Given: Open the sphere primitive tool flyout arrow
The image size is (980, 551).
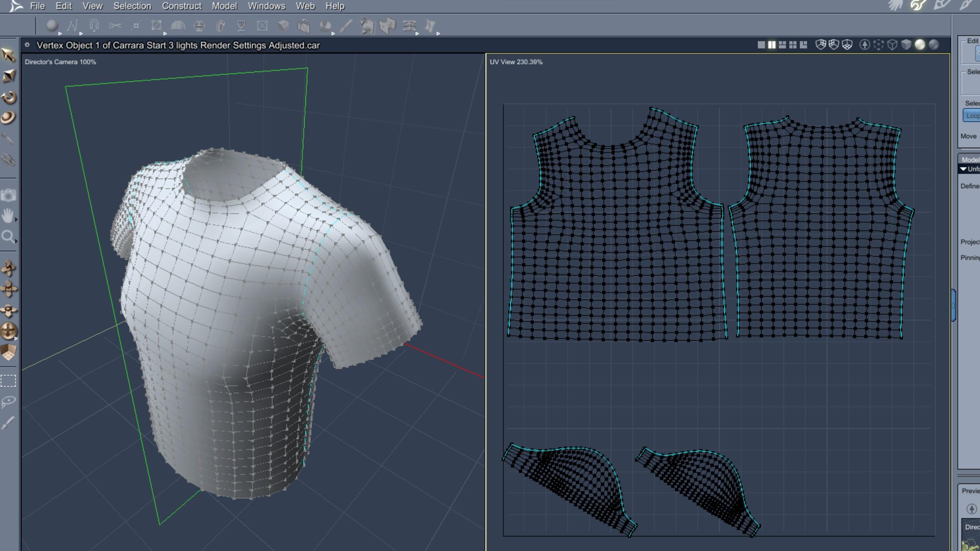Looking at the screenshot, I should click(60, 33).
